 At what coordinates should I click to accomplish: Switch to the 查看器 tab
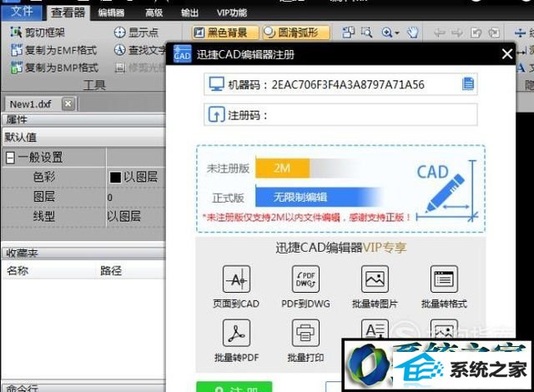point(68,13)
